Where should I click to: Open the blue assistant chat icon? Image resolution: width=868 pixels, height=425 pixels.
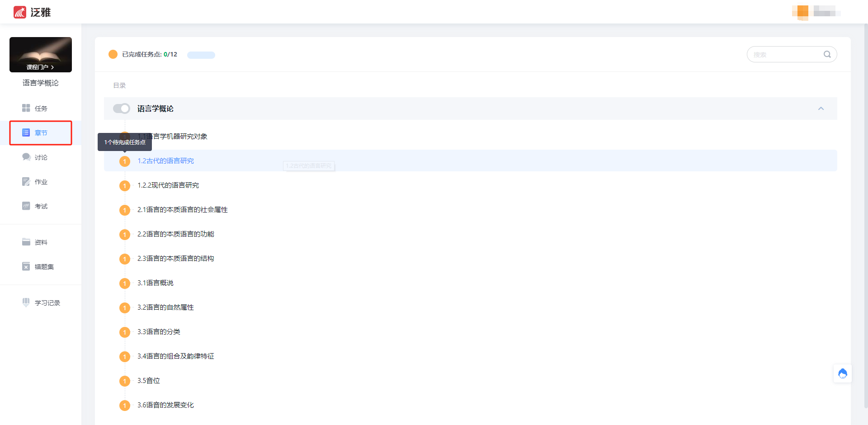pyautogui.click(x=843, y=373)
